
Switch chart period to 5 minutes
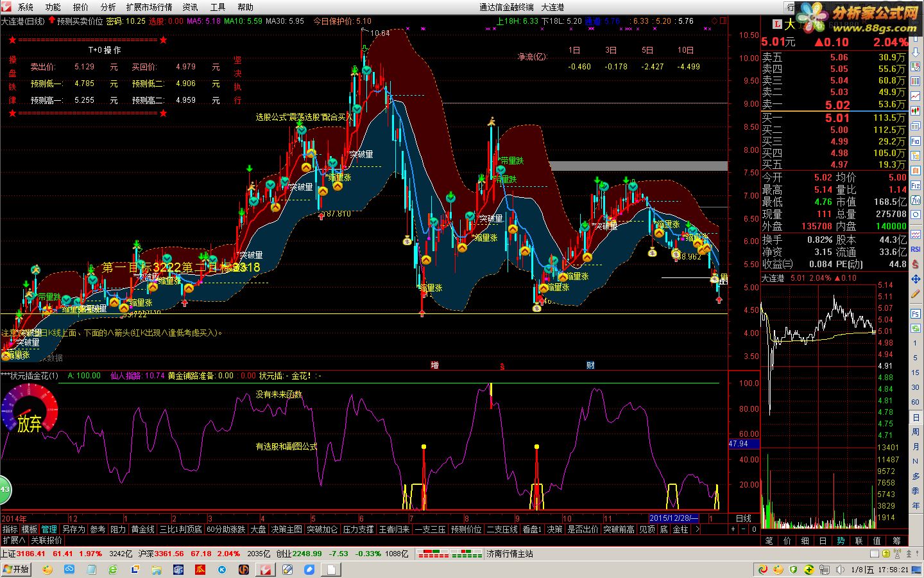click(x=916, y=358)
